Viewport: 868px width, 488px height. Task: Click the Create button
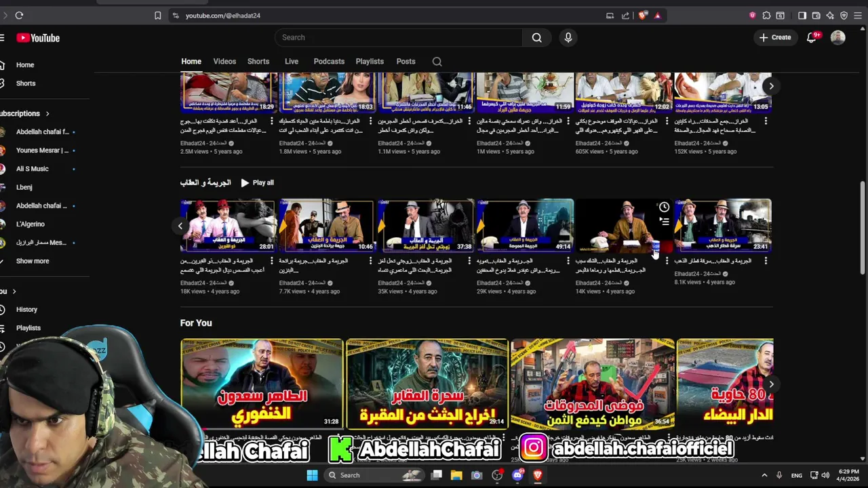pos(775,37)
